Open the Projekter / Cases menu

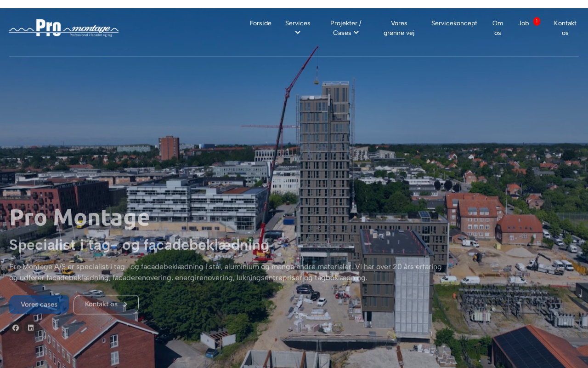345,23
